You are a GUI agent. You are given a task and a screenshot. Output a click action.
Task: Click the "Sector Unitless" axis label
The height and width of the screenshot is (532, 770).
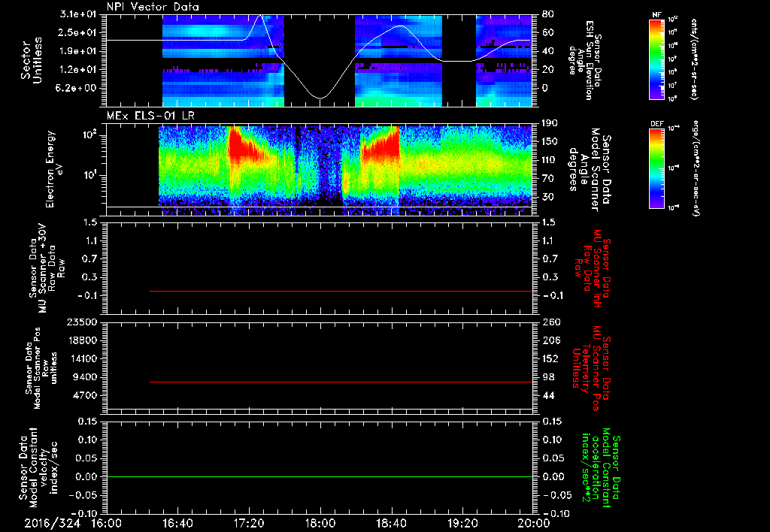(x=31, y=60)
